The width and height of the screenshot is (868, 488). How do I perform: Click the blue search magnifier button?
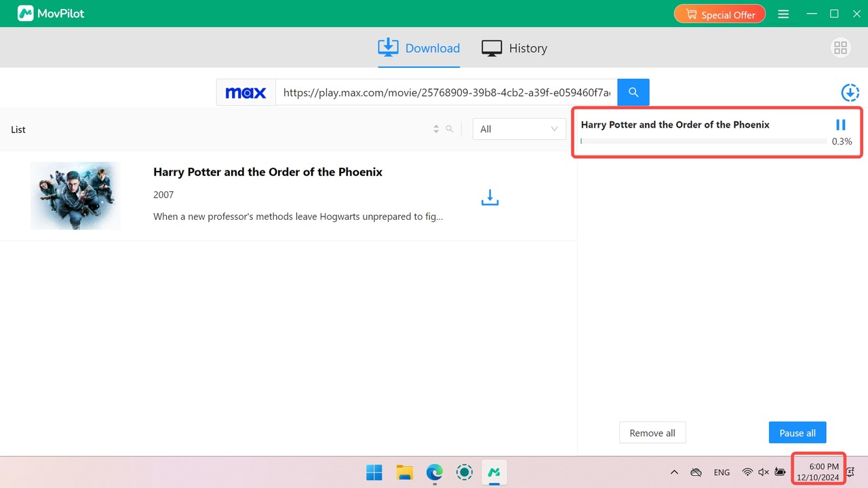633,92
